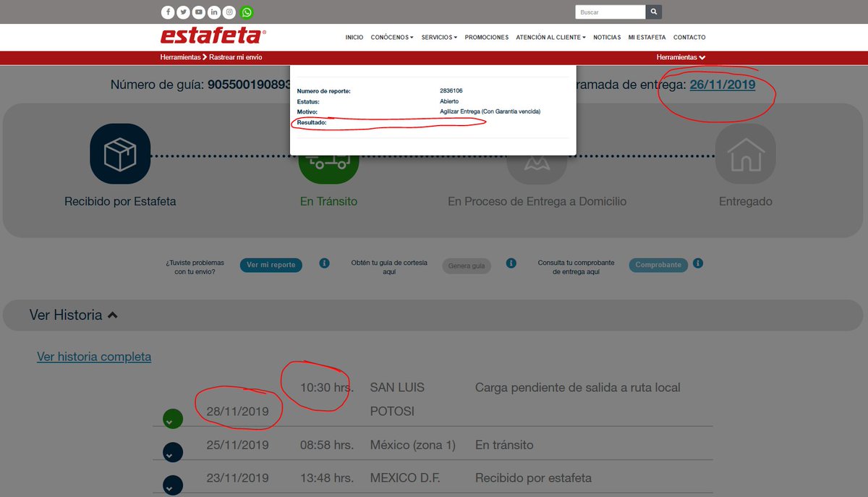The width and height of the screenshot is (868, 497).
Task: Click the En tránsito history entry
Action: coord(504,445)
